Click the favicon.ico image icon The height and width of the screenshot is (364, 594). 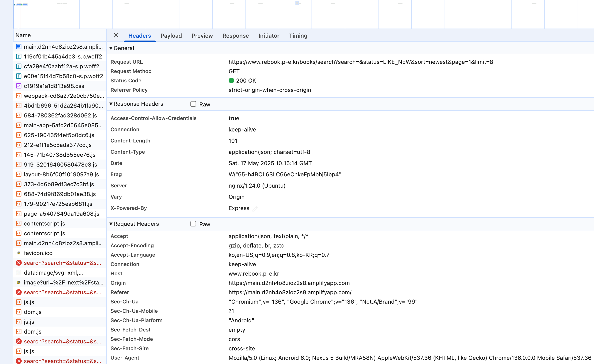click(x=19, y=253)
